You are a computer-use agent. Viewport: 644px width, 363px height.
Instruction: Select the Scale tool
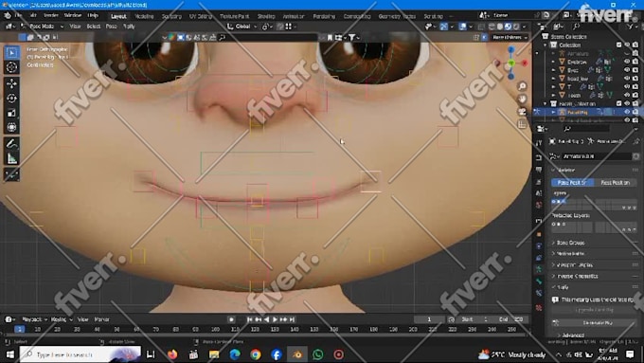coord(12,113)
